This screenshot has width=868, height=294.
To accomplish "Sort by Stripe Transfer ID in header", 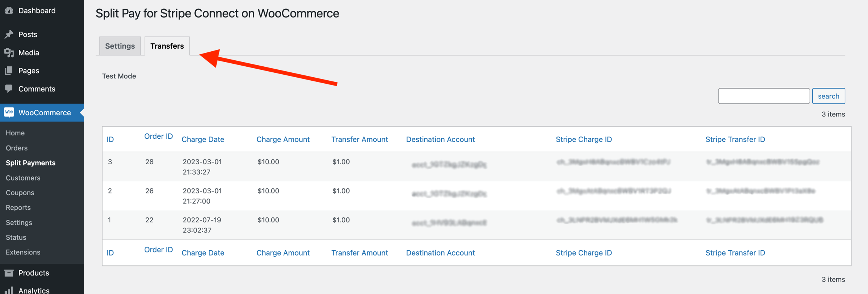I will 735,139.
